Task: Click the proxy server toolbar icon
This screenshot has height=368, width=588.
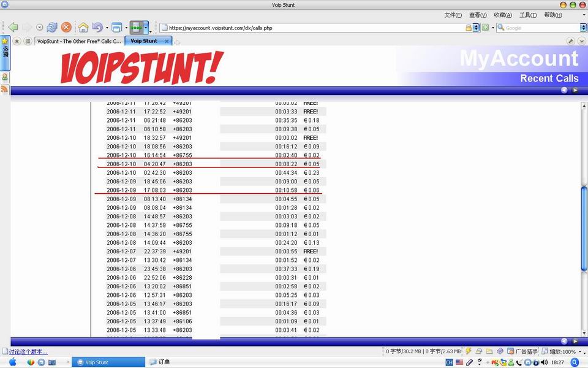Action: click(137, 28)
